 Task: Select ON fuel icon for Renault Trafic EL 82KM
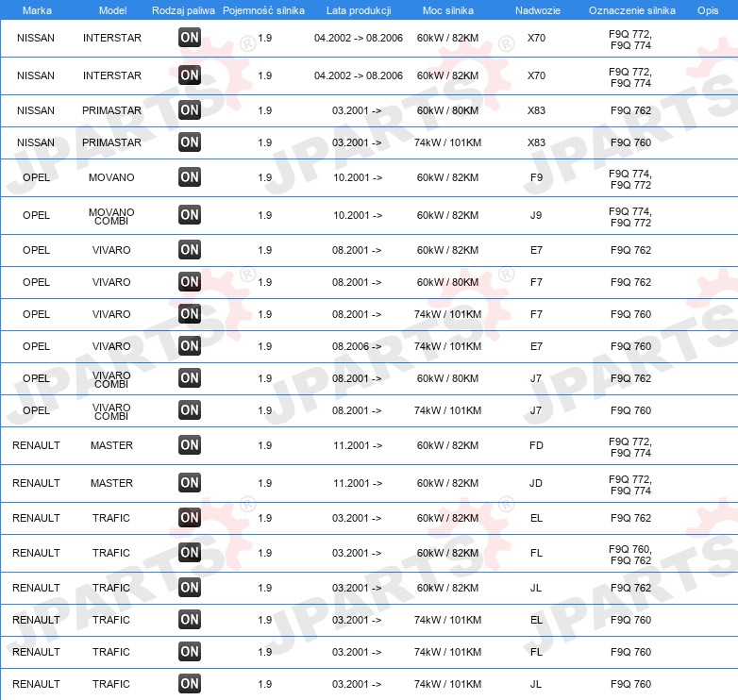pyautogui.click(x=190, y=518)
